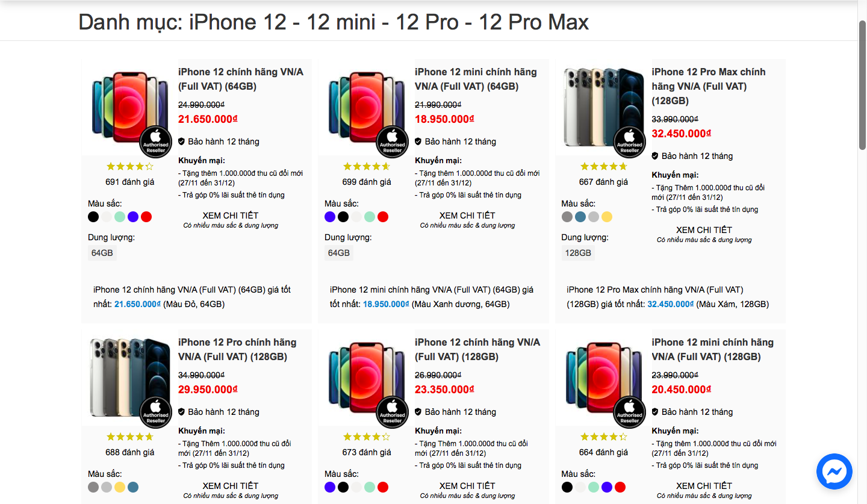
Task: Open XEM CHI TIẾT for iPhone 12 Pro 128GB
Action: click(x=231, y=486)
